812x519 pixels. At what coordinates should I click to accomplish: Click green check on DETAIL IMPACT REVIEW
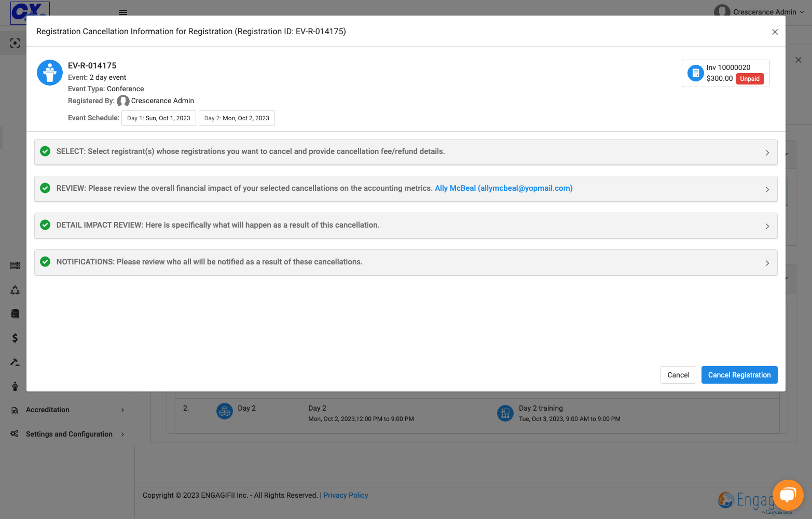[x=45, y=225]
